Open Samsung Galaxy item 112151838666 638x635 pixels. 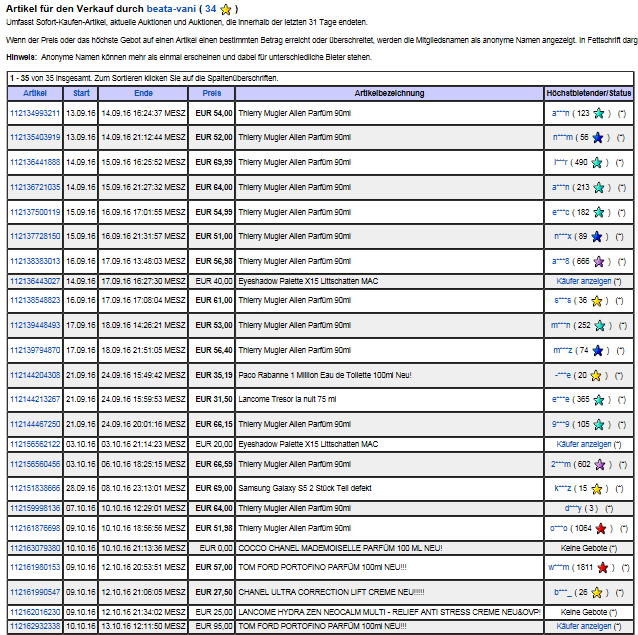click(x=35, y=488)
